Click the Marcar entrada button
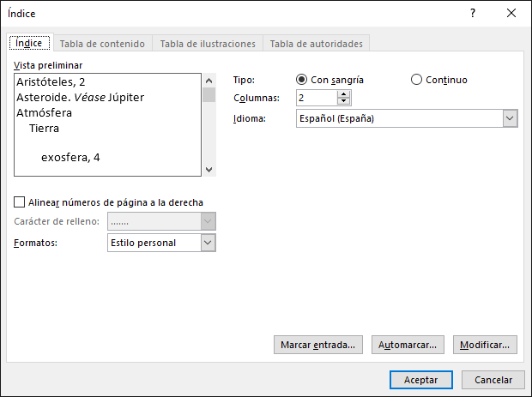Viewport: 532px width, 397px height. pos(317,345)
